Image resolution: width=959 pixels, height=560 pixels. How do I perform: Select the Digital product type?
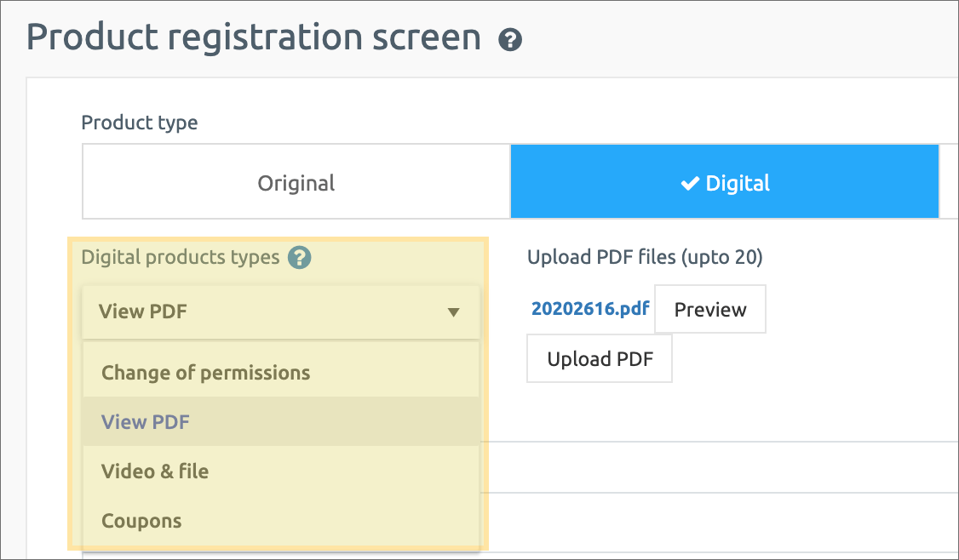pyautogui.click(x=725, y=183)
